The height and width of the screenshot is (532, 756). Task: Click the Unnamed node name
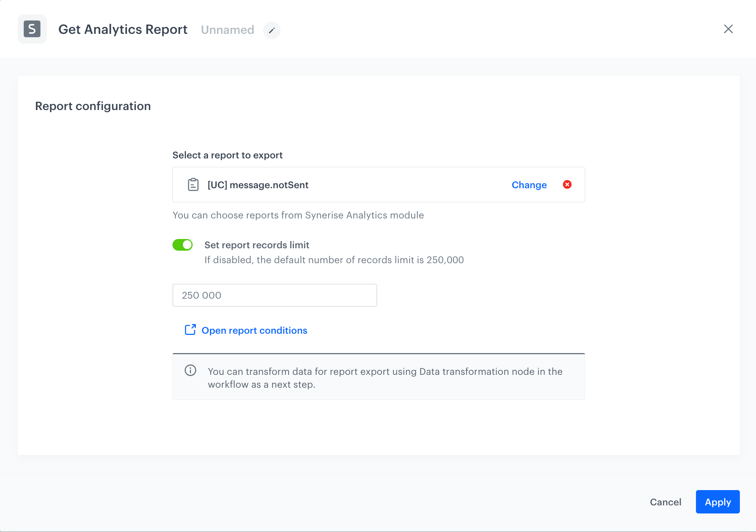[227, 30]
